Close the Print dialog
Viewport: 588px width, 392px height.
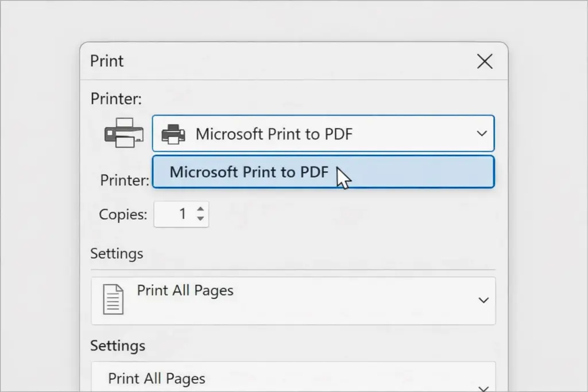(485, 61)
